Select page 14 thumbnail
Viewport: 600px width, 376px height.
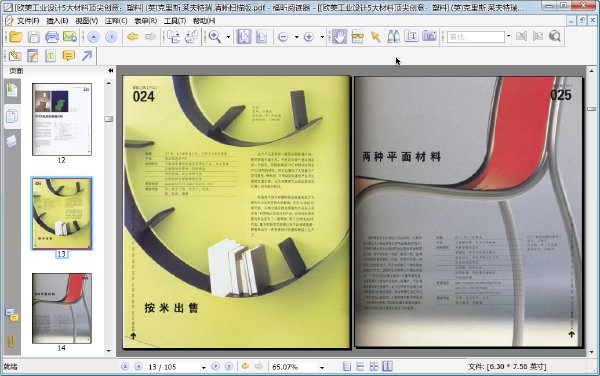(62, 308)
